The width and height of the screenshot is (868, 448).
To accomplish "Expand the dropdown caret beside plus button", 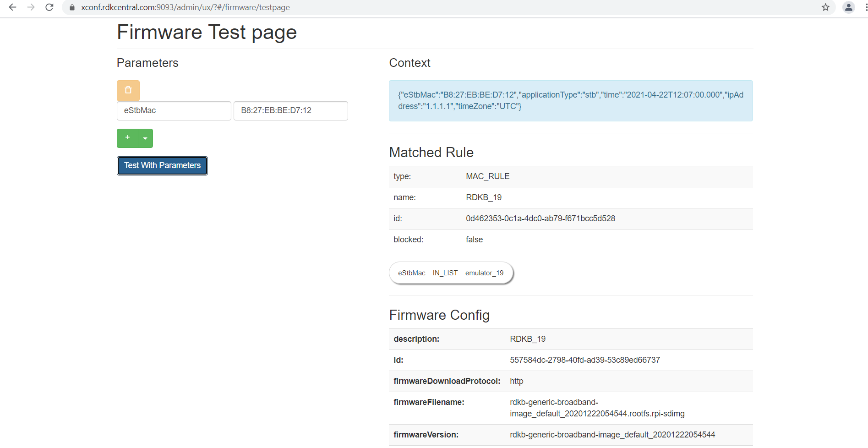I will [x=145, y=138].
